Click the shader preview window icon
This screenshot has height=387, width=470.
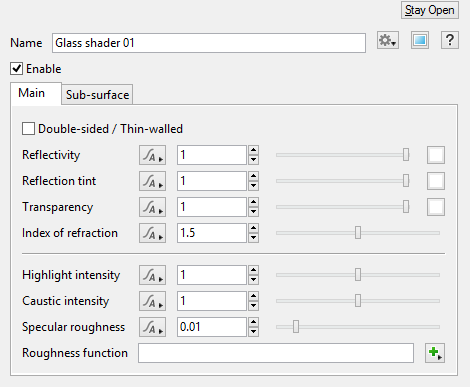420,41
